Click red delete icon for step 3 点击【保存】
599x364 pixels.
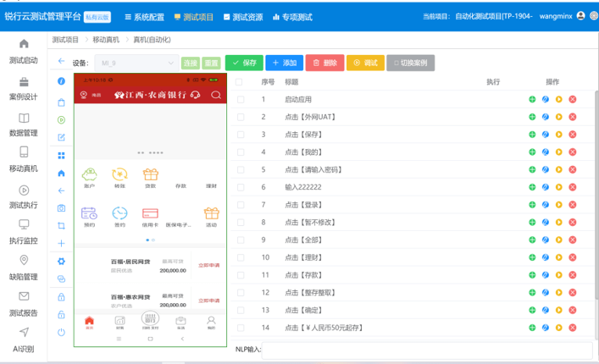point(573,135)
